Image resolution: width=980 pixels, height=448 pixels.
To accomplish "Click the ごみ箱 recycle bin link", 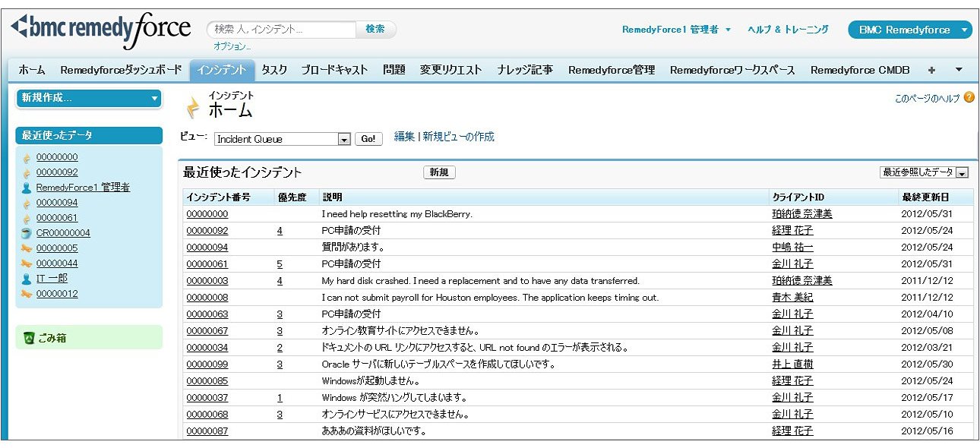I will [52, 338].
